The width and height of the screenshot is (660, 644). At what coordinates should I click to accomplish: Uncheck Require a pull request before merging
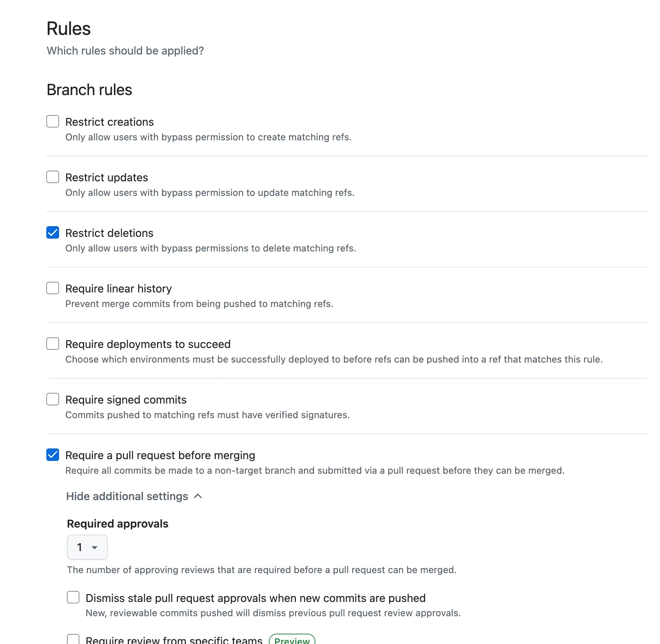(x=52, y=455)
